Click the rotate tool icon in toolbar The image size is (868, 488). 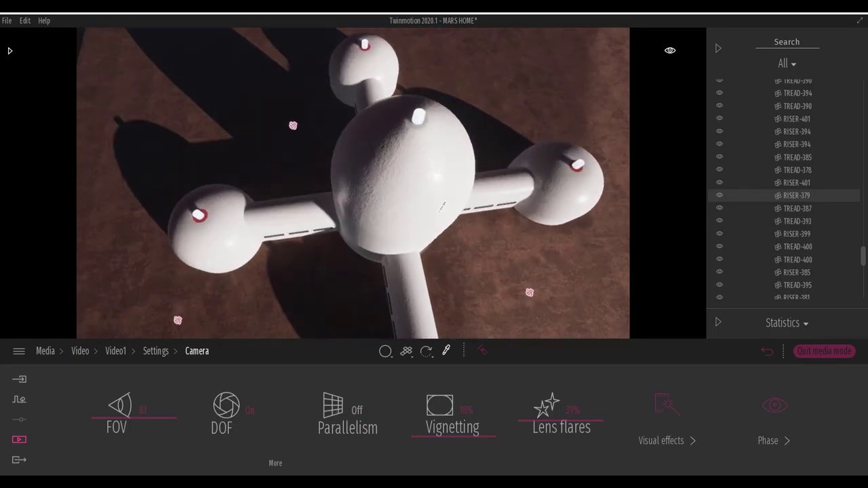pos(426,351)
